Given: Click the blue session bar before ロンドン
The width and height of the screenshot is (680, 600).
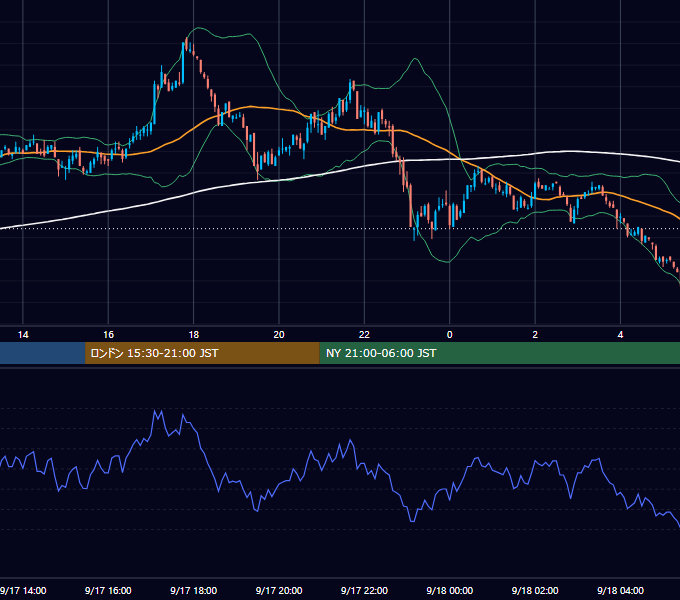Looking at the screenshot, I should pos(42,353).
